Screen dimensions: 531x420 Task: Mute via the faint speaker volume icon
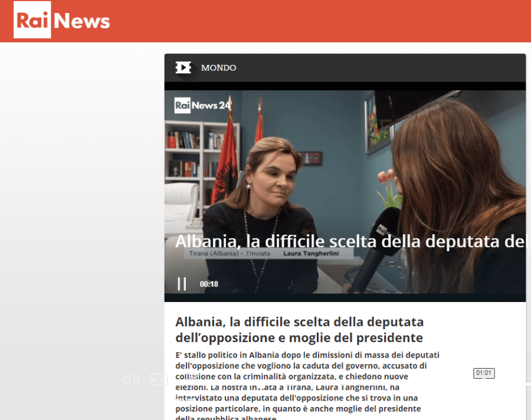click(131, 380)
